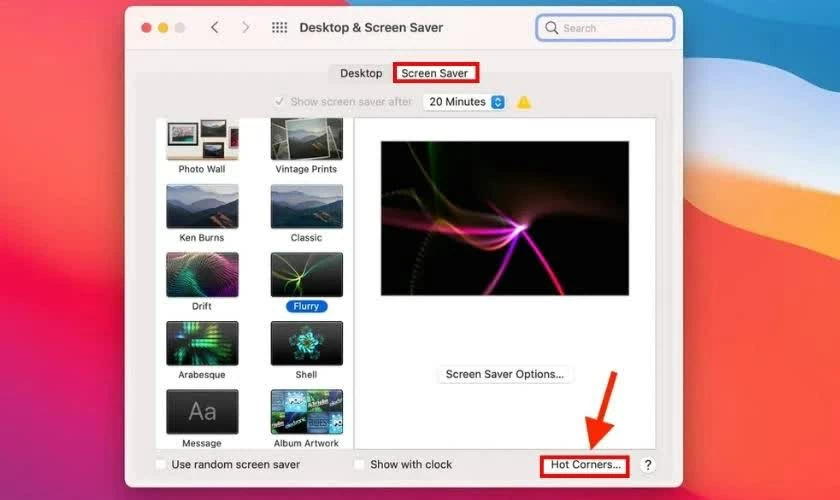This screenshot has width=840, height=500.
Task: Open the show-all preferences grid icon
Action: pos(280,28)
